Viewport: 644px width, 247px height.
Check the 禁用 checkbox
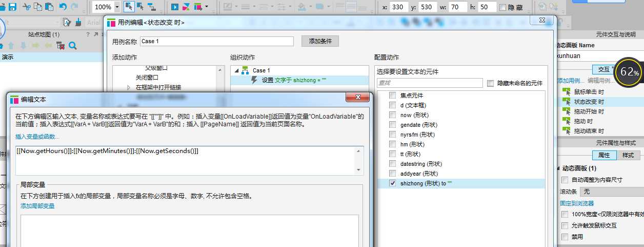[565, 237]
